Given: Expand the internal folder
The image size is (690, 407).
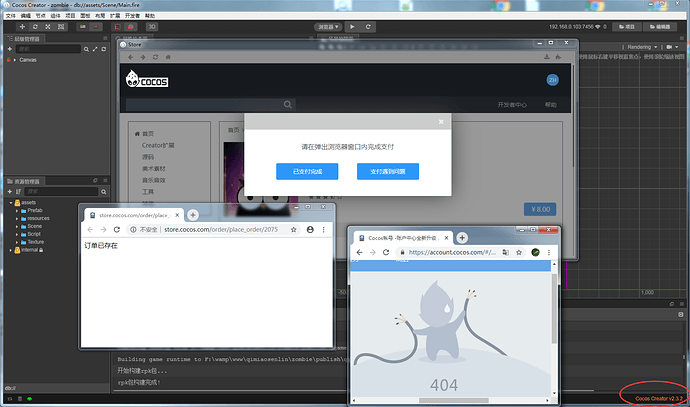Looking at the screenshot, I should click(11, 250).
